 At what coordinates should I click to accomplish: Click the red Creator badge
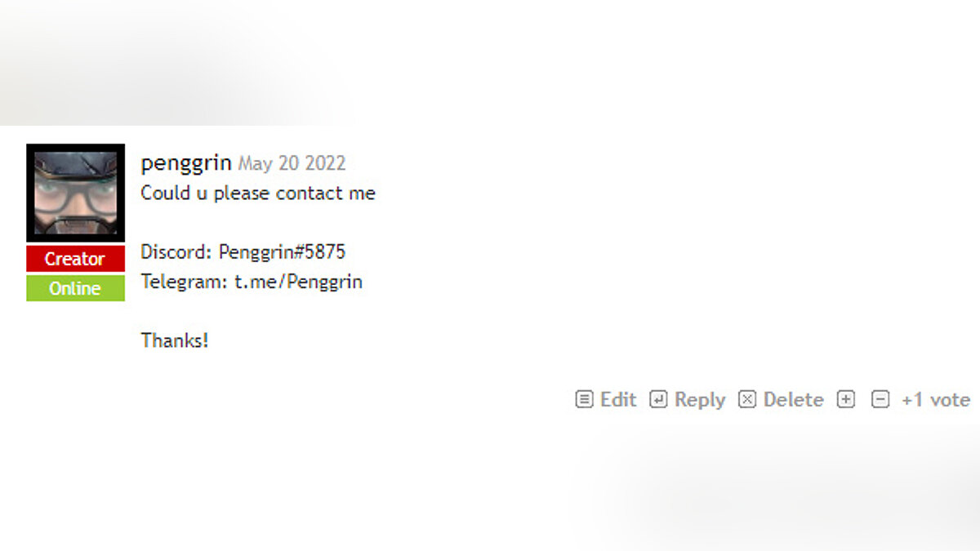click(x=75, y=259)
